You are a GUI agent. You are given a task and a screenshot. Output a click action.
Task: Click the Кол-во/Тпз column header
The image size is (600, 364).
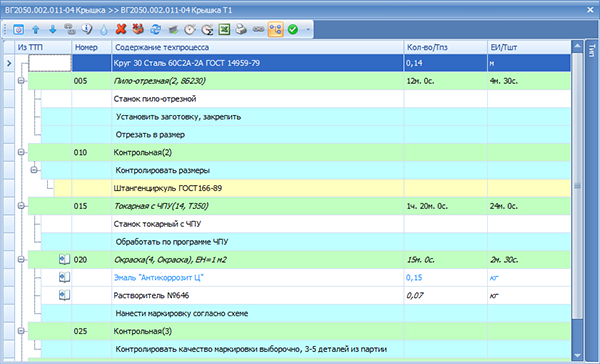(445, 47)
